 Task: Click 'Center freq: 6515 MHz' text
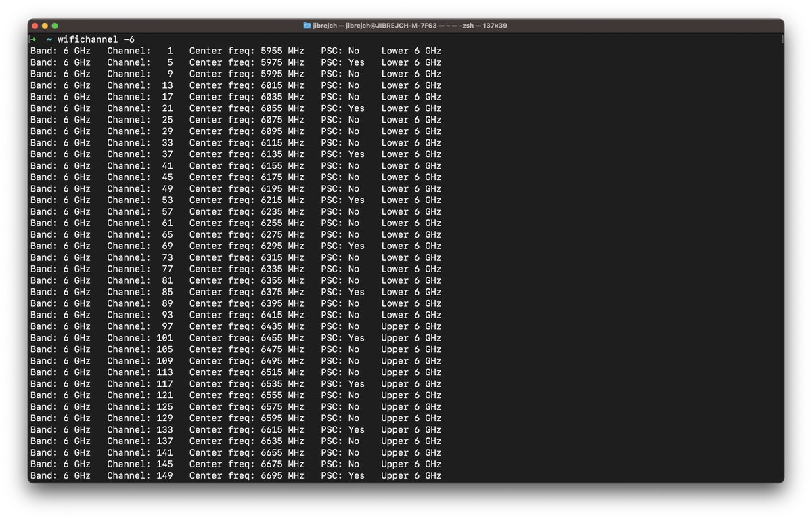coord(246,373)
